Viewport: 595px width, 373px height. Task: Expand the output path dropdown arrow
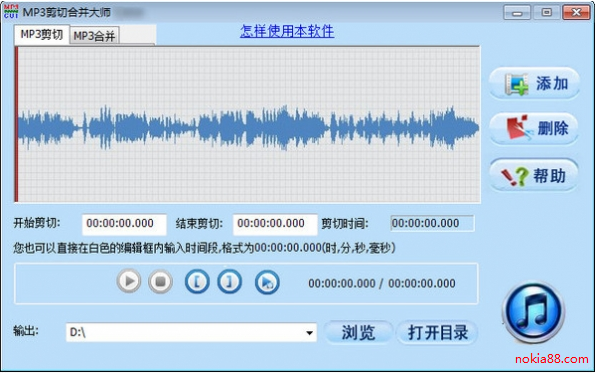point(310,333)
